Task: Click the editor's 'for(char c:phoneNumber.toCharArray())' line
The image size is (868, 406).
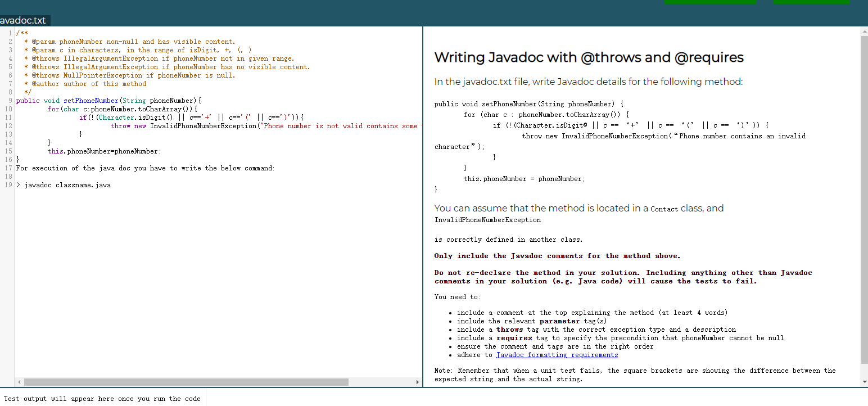Action: (123, 109)
